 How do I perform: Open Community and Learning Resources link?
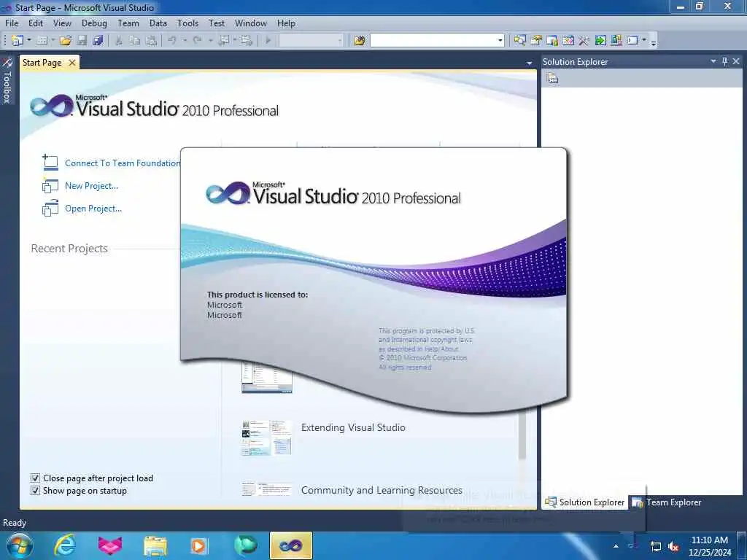pos(382,490)
